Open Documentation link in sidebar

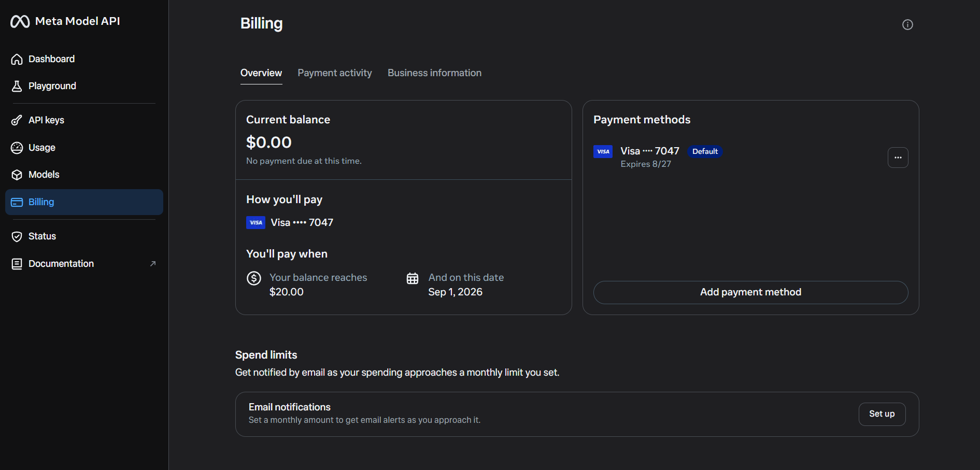(x=84, y=264)
